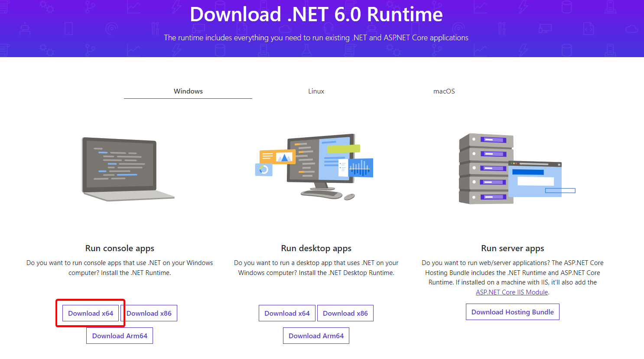Download the Arm64 .NET Runtime for console apps
Viewport: 644px width, 359px height.
(119, 335)
